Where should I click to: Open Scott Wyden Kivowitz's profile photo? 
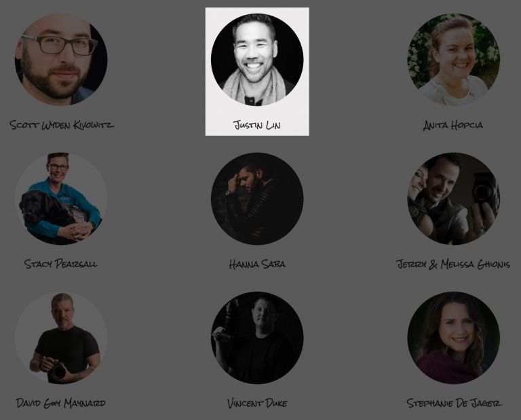point(61,60)
